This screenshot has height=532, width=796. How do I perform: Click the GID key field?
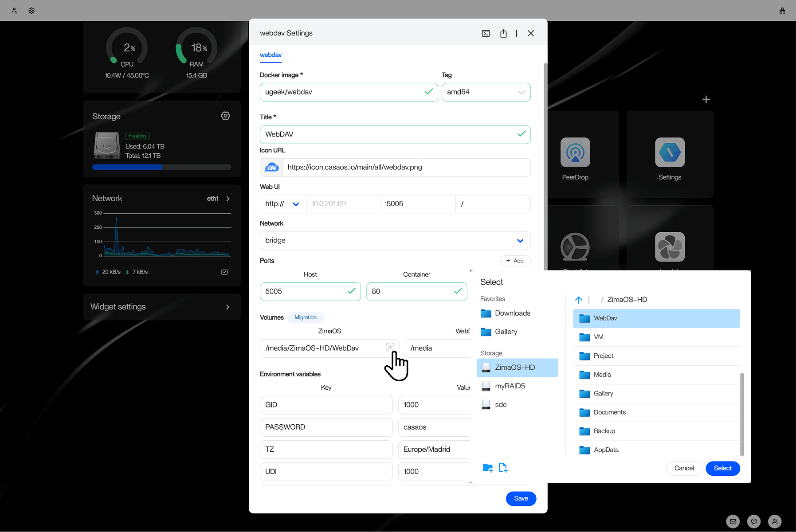pyautogui.click(x=326, y=405)
